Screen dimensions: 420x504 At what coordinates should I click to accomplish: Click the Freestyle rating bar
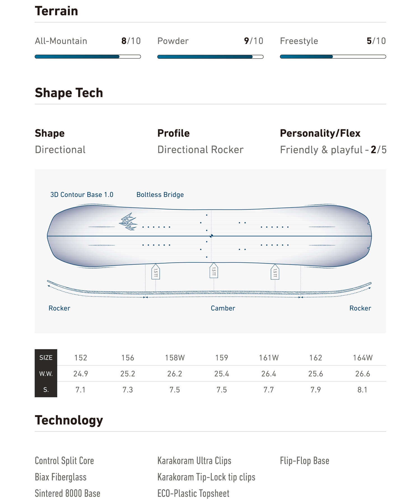click(x=333, y=57)
